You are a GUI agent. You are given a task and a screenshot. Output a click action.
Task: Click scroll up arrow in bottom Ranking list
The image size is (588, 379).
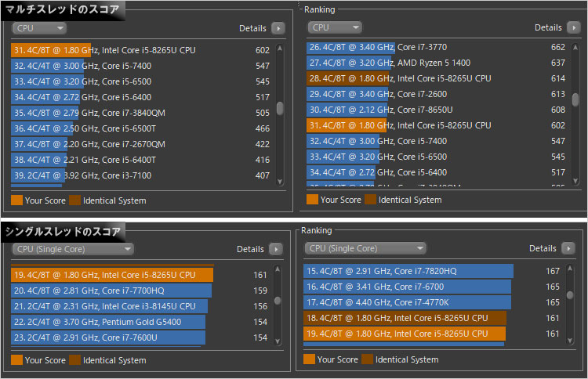[570, 268]
